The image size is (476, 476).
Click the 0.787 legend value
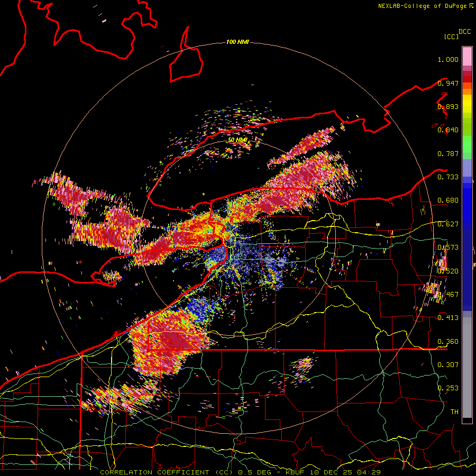tap(448, 153)
